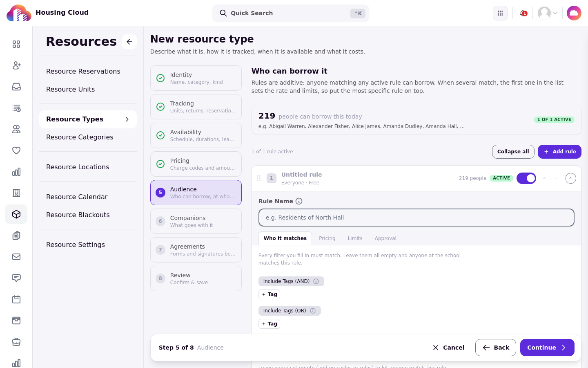Image resolution: width=588 pixels, height=368 pixels.
Task: Select the resources cube sidebar icon
Action: [16, 214]
